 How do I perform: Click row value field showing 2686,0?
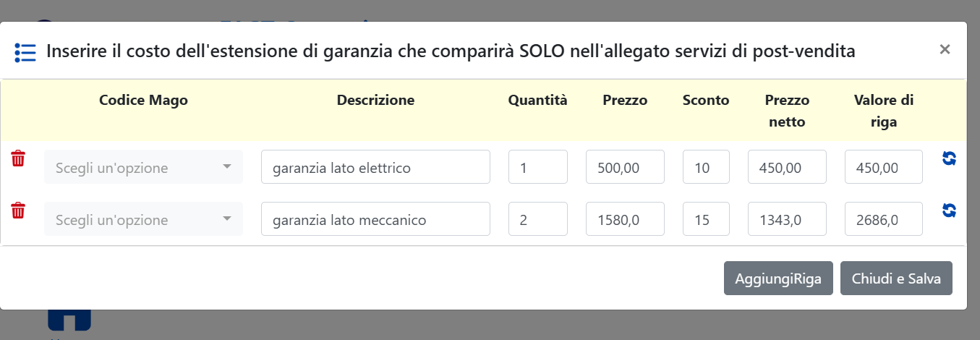[x=884, y=219]
